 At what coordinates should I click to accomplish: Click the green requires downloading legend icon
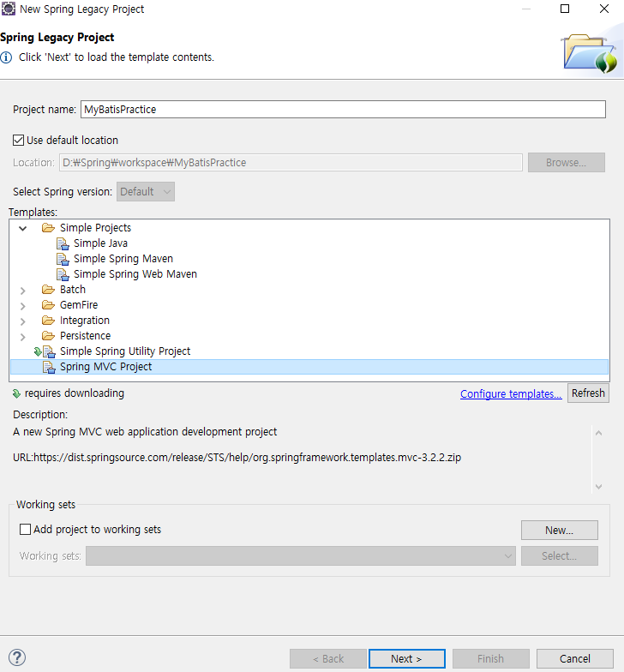pos(17,393)
